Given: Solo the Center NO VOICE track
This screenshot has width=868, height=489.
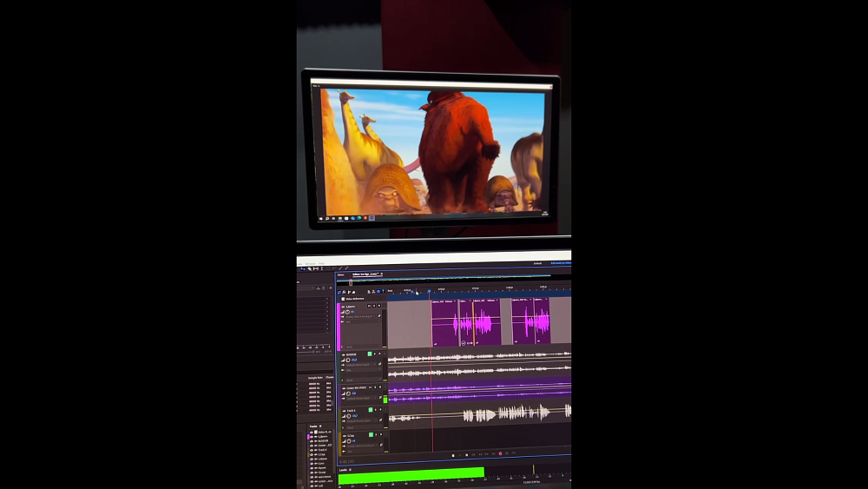Looking at the screenshot, I should [375, 387].
